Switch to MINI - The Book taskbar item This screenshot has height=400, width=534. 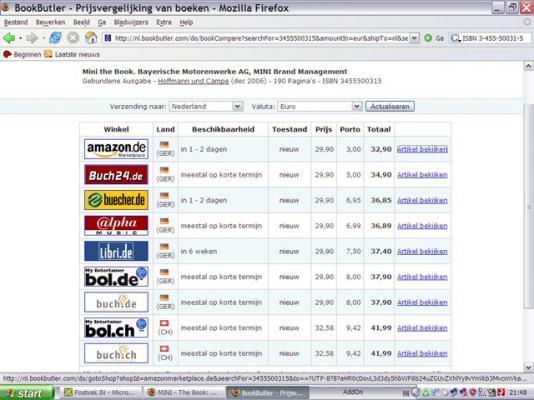[183, 393]
